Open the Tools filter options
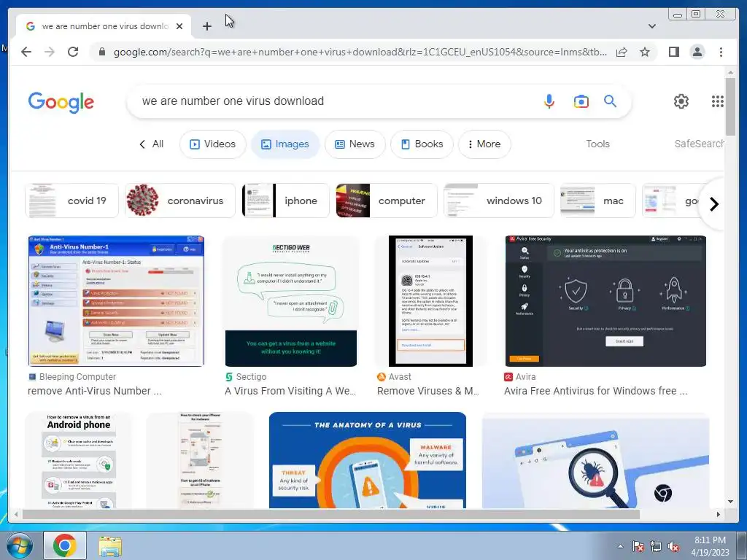The image size is (747, 560). point(597,144)
